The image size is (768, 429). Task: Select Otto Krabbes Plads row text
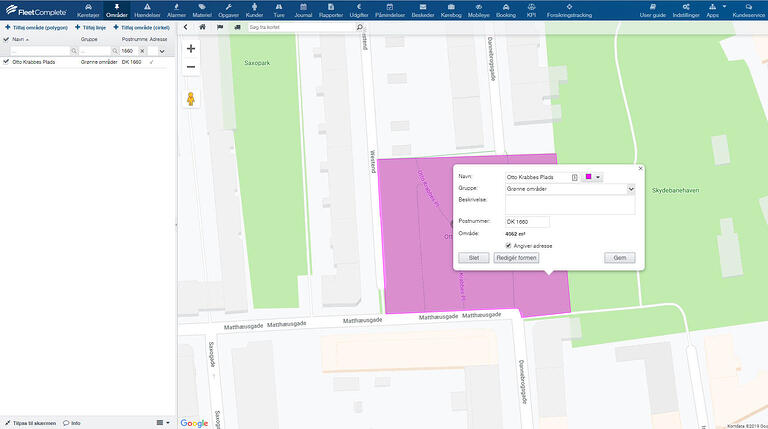coord(34,62)
